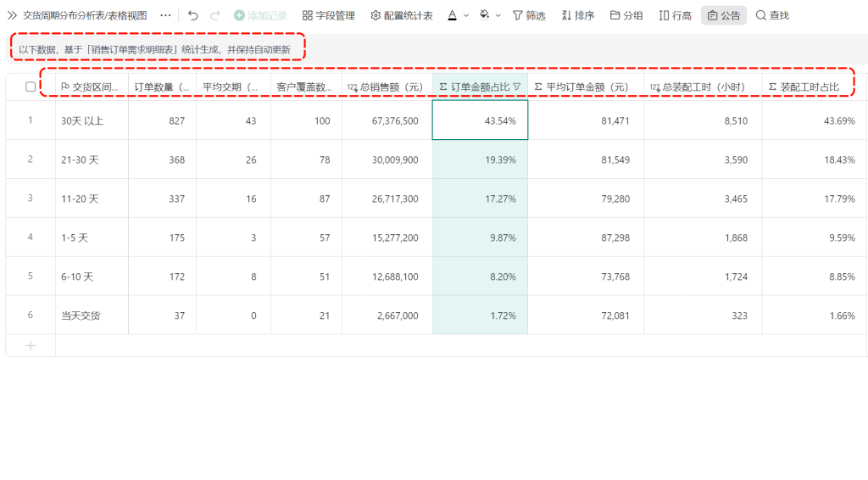Screen dimensions: 868x480
Task: Select total sales cell 30,009,900
Action: pyautogui.click(x=387, y=159)
